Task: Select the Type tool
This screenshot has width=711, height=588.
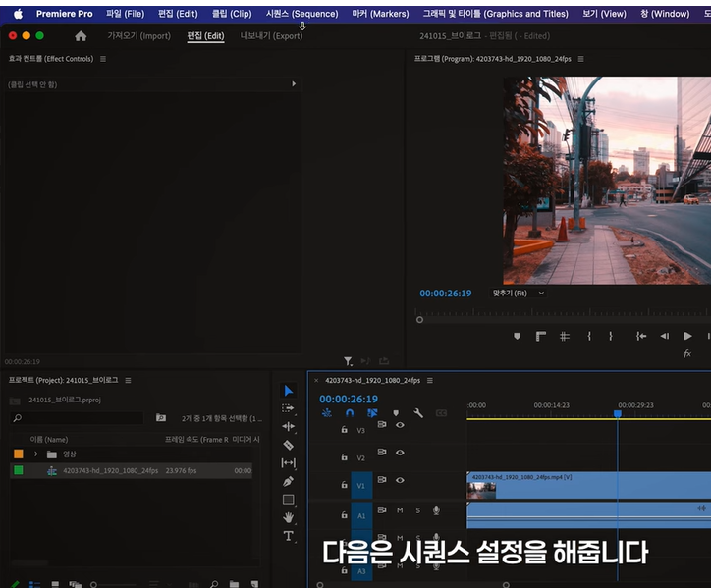Action: pos(288,536)
